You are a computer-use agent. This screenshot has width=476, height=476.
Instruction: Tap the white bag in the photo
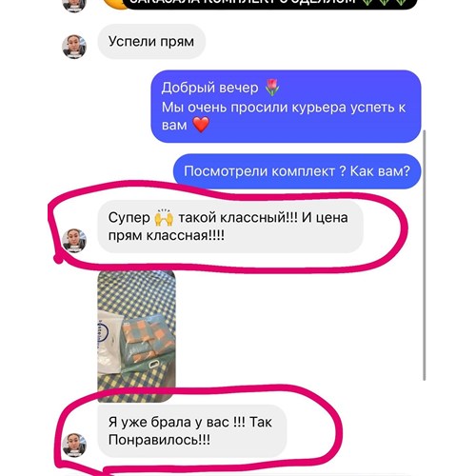coord(109,341)
